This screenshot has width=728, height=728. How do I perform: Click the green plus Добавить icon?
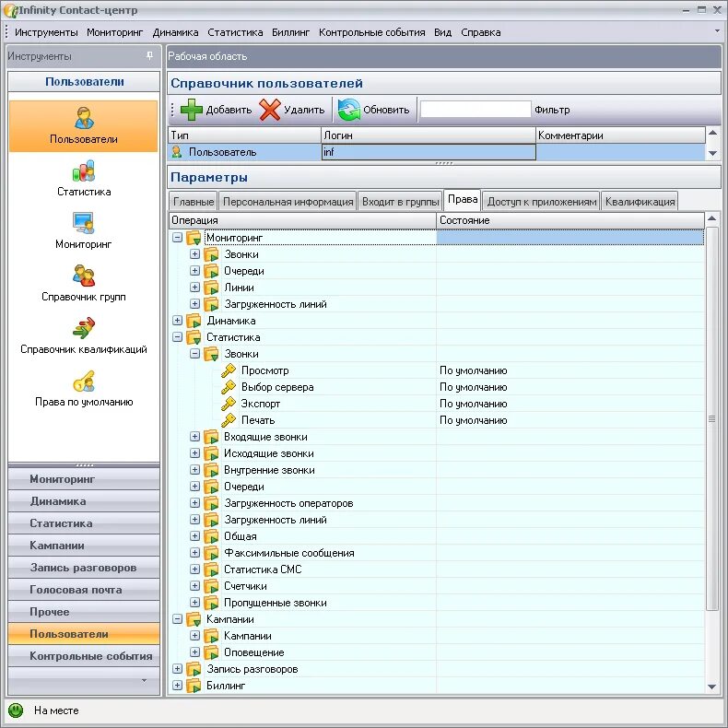tap(192, 110)
